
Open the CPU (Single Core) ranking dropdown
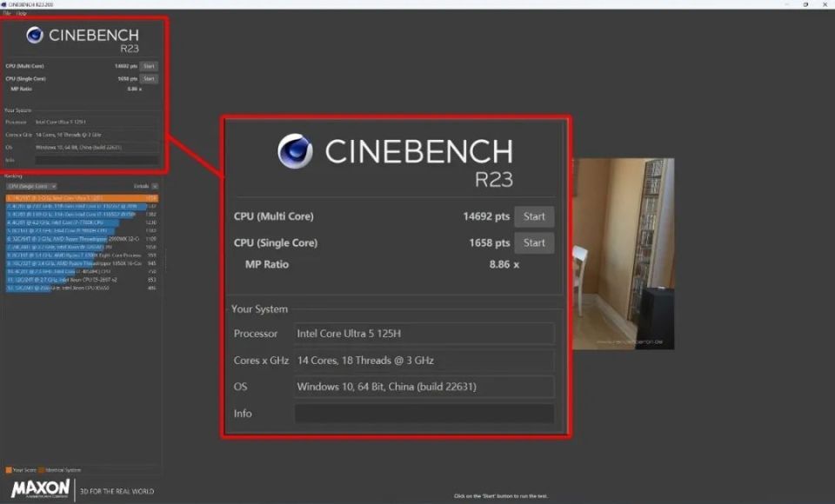(x=31, y=186)
